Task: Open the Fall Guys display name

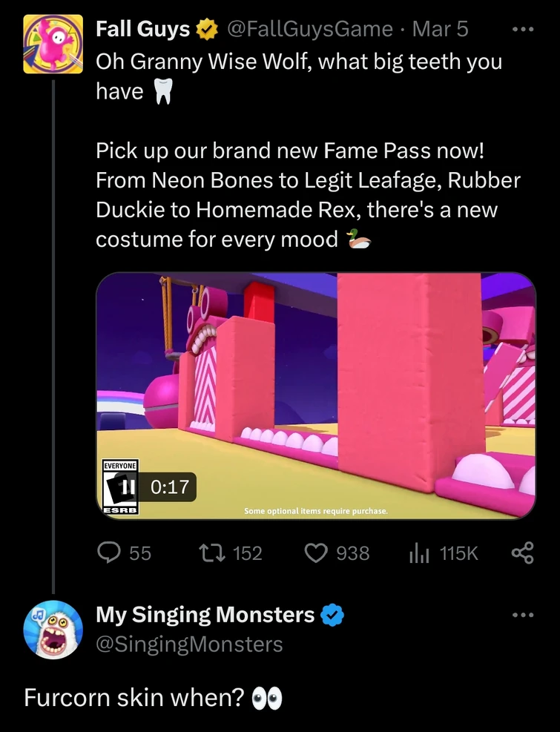Action: click(144, 30)
